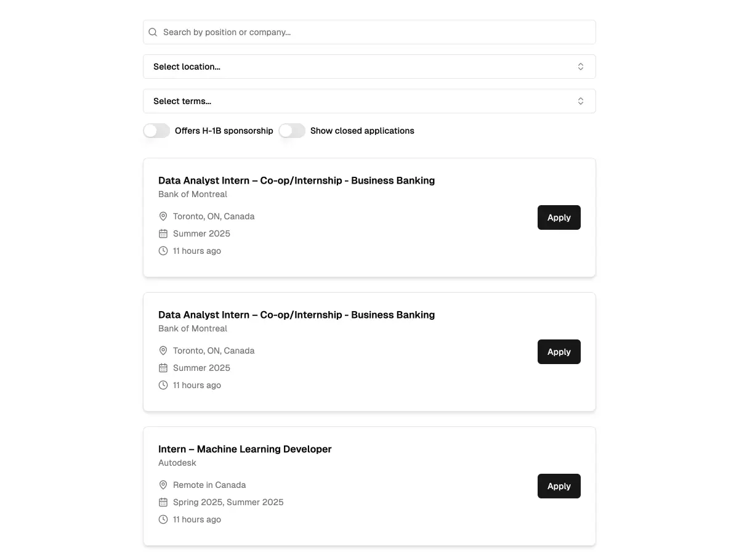This screenshot has width=739, height=560.
Task: Click location pin beside Remote in Canada
Action: coord(163,485)
